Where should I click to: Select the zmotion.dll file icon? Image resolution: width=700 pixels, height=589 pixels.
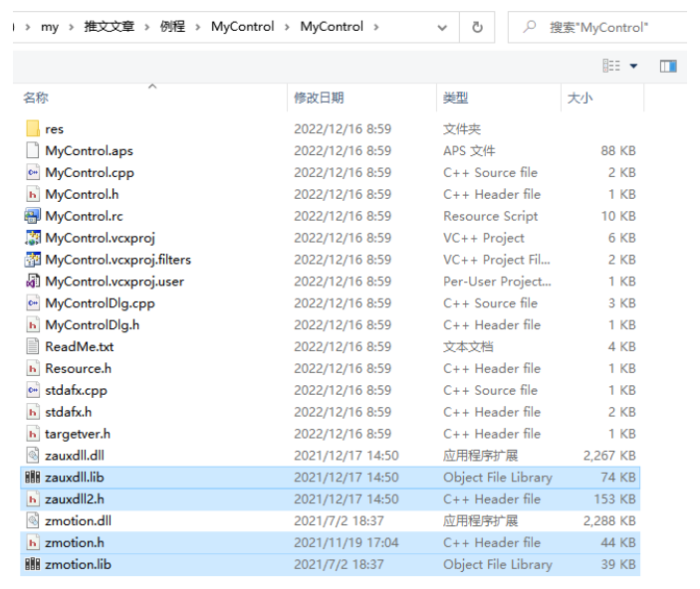pos(33,521)
